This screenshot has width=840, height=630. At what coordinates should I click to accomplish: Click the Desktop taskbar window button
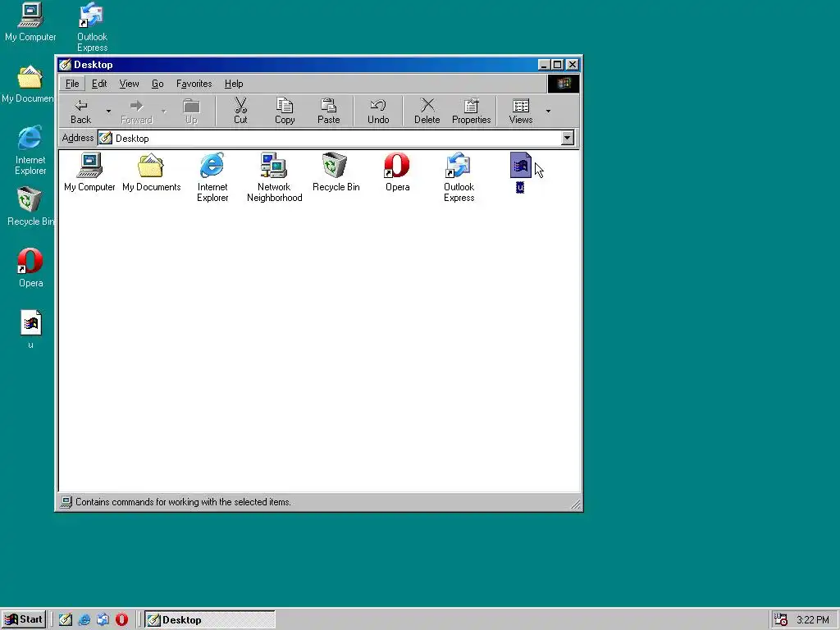(209, 620)
